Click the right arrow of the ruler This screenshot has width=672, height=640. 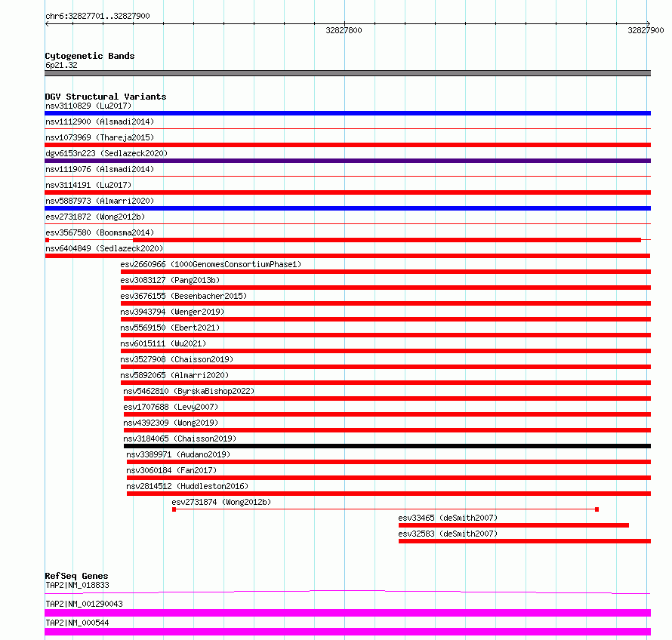click(648, 24)
